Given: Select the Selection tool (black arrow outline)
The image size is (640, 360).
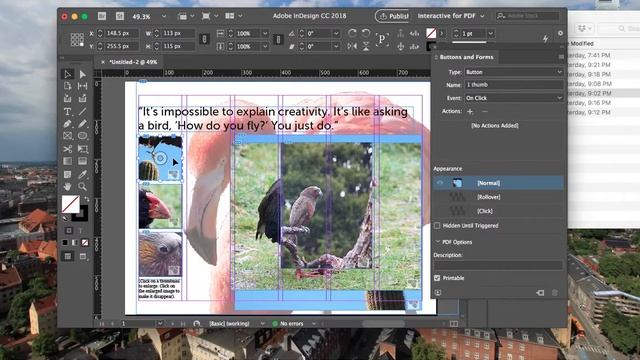Looking at the screenshot, I should (x=68, y=74).
